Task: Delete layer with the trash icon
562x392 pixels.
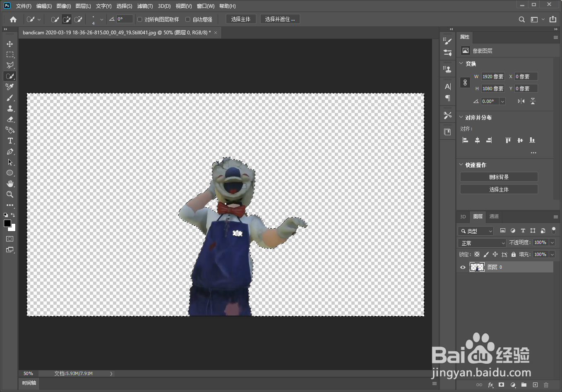Action: coord(546,385)
